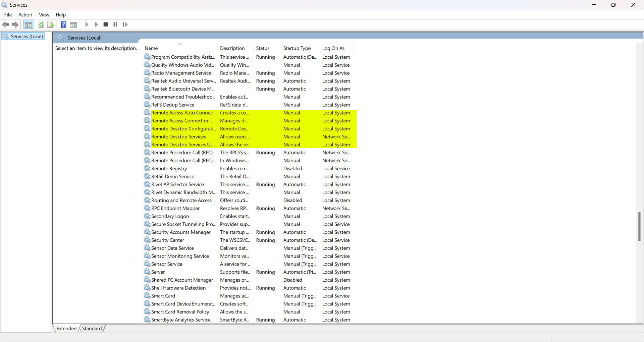Sort services by Startup Type column
The height and width of the screenshot is (342, 644).
click(x=297, y=48)
